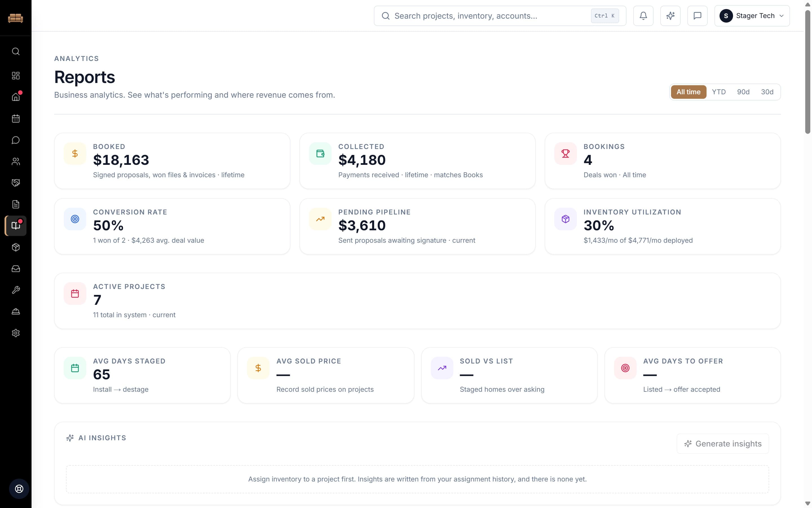The height and width of the screenshot is (508, 812).
Task: Open the people contacts icon in sidebar
Action: [16, 162]
